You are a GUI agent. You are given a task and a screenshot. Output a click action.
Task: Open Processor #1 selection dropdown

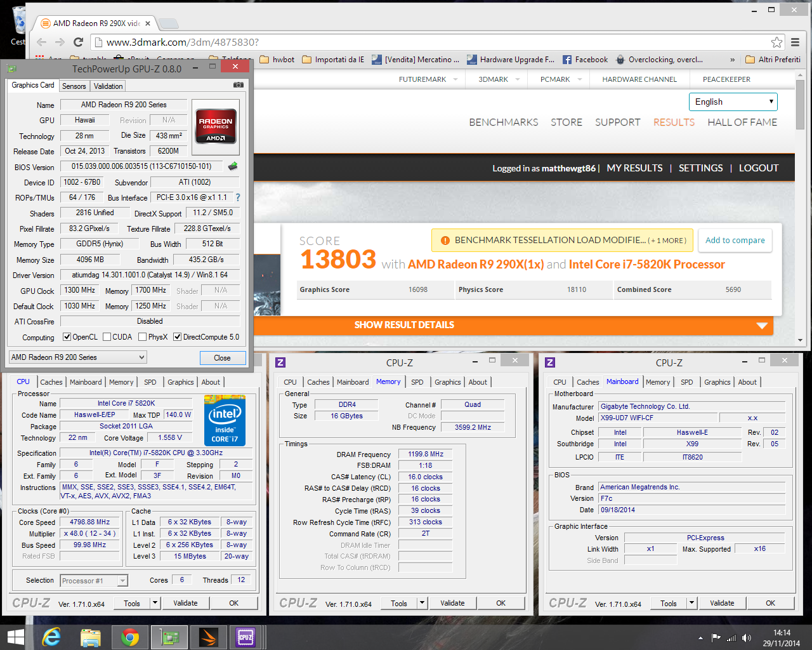pos(94,580)
